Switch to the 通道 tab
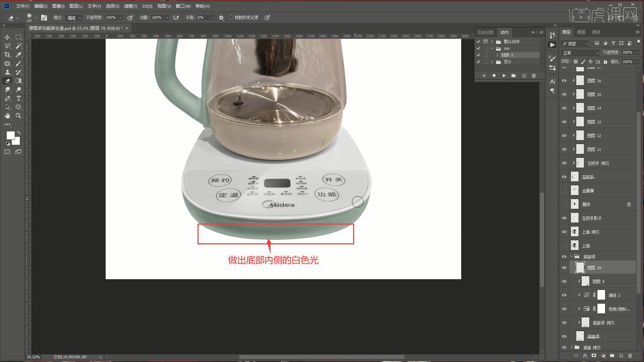 tap(581, 32)
